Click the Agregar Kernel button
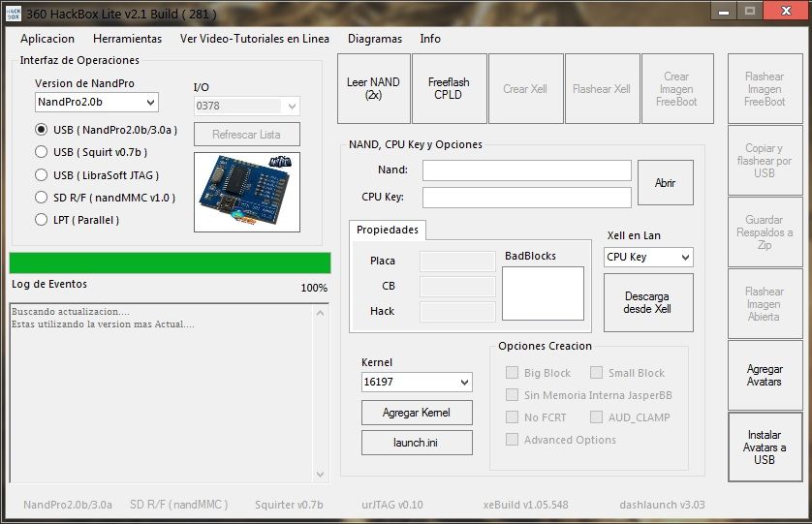Image resolution: width=812 pixels, height=524 pixels. point(417,413)
